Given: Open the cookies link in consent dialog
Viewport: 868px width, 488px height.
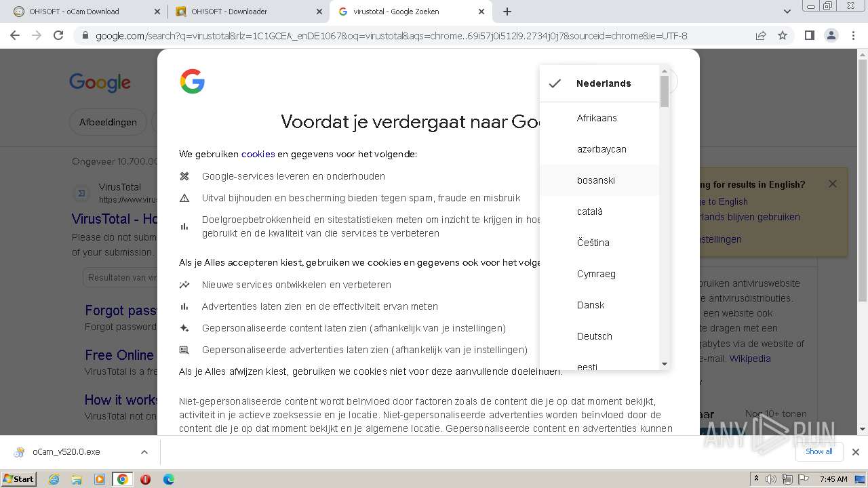Looking at the screenshot, I should click(x=258, y=154).
